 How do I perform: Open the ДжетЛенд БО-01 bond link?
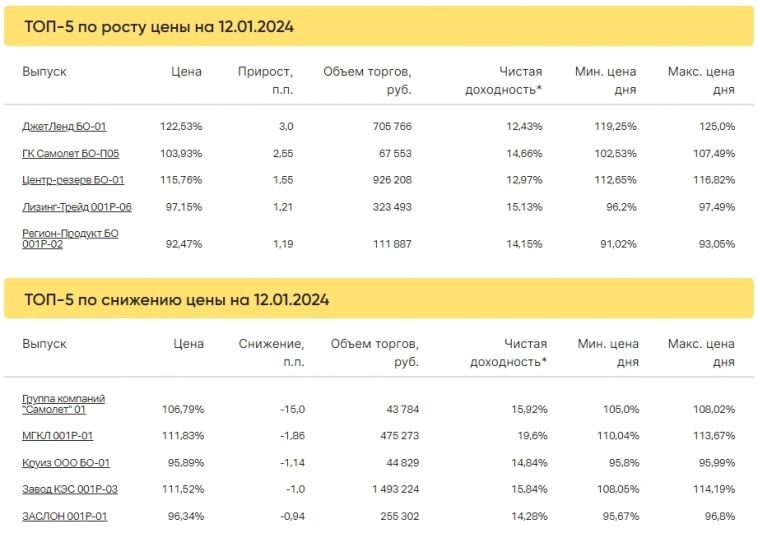click(x=64, y=127)
